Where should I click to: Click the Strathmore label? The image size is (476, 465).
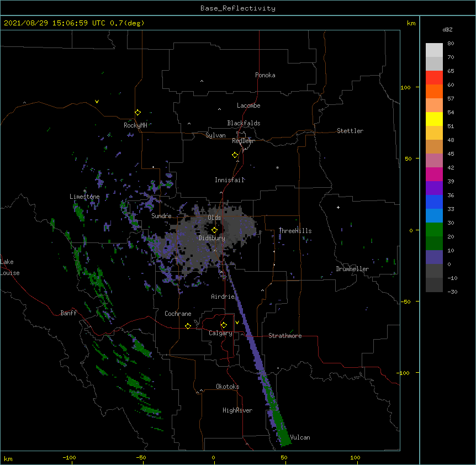pyautogui.click(x=285, y=336)
